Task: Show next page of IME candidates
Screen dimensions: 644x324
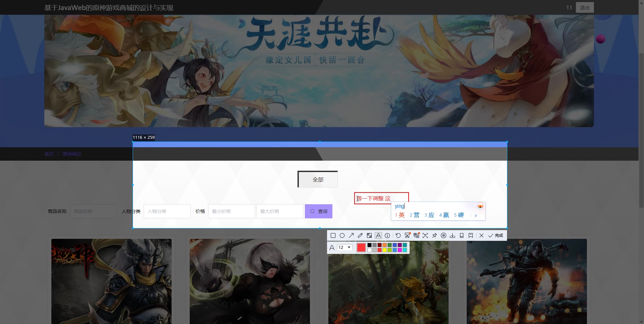Action: point(476,215)
